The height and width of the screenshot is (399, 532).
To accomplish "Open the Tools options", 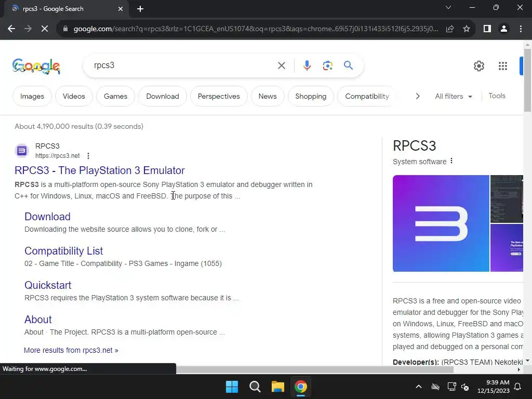I will click(497, 96).
